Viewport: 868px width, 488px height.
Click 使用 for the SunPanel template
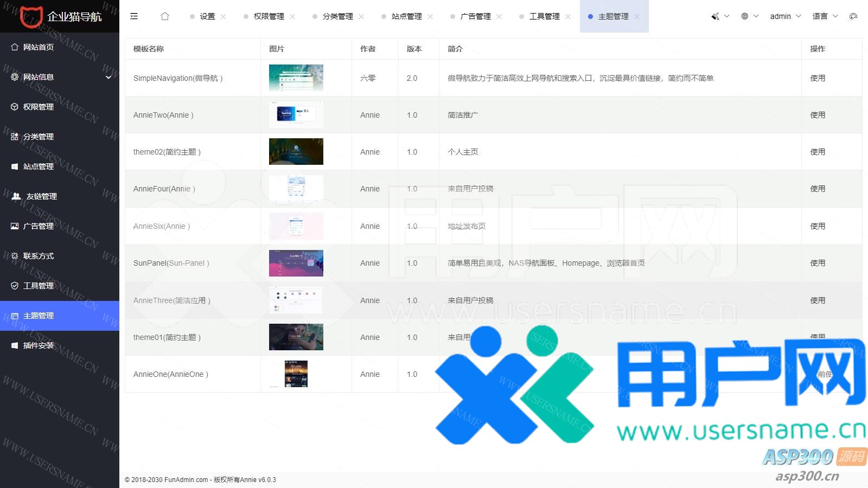tap(818, 263)
